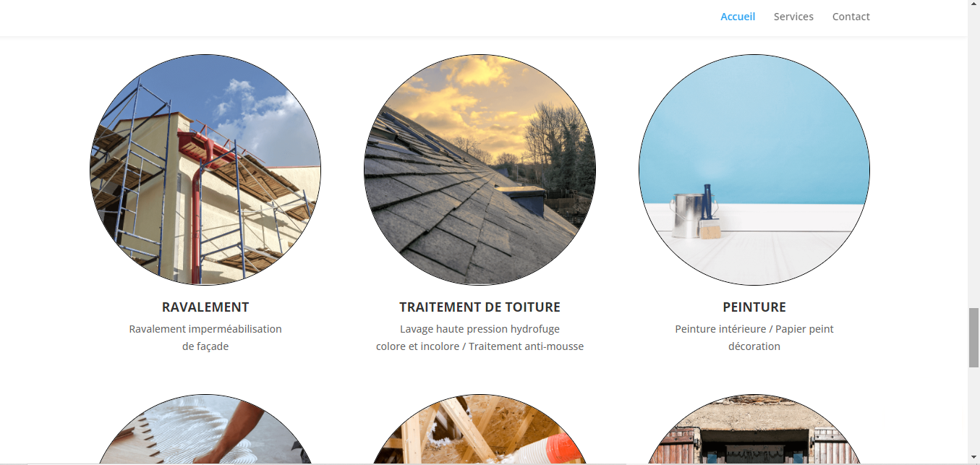Click the Ravalement scaffolding circular image

coord(205,170)
